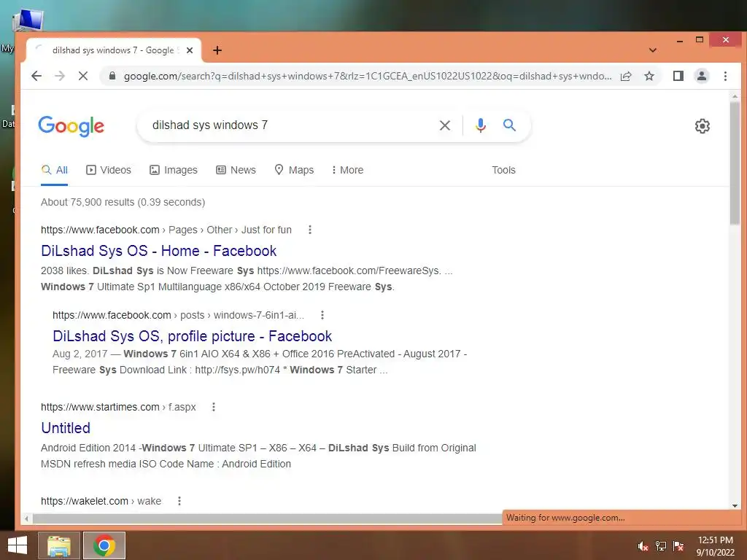Open options for the startimes.com result
Viewport: 747px width, 560px height.
(214, 407)
